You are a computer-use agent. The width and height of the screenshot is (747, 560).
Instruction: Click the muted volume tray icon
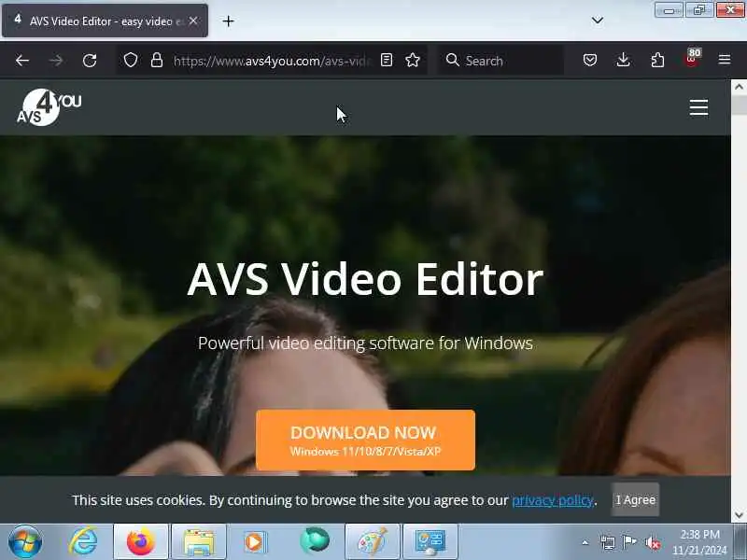point(652,542)
